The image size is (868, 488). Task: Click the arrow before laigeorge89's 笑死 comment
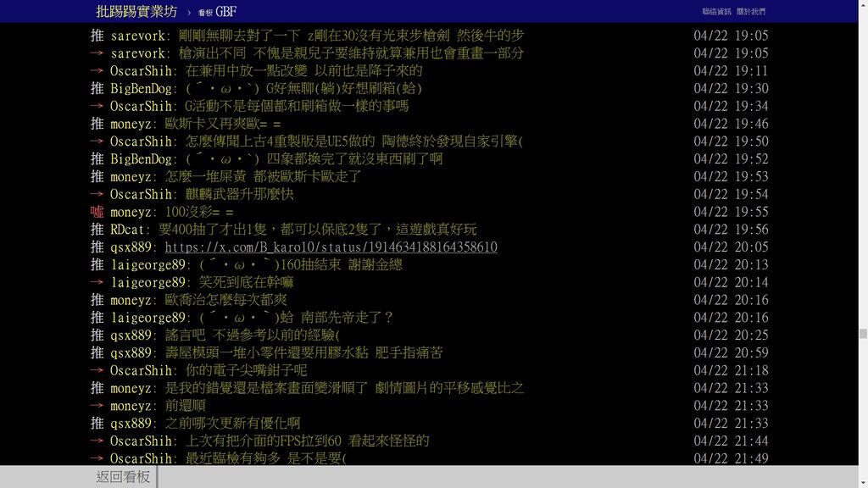(97, 282)
